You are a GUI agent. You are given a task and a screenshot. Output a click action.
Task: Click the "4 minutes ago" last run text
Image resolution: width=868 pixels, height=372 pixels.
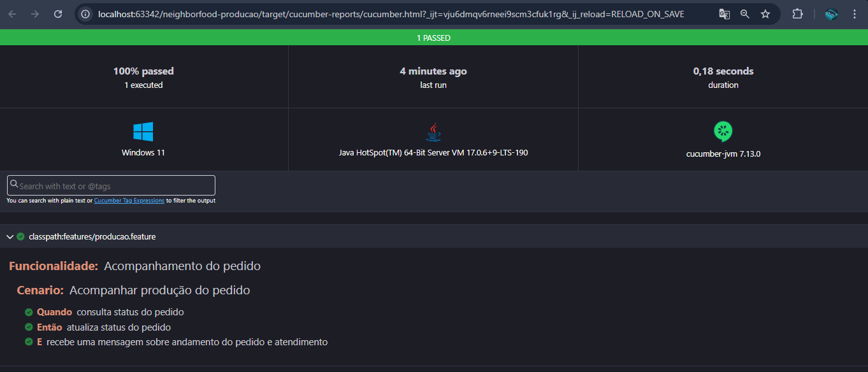coord(433,71)
